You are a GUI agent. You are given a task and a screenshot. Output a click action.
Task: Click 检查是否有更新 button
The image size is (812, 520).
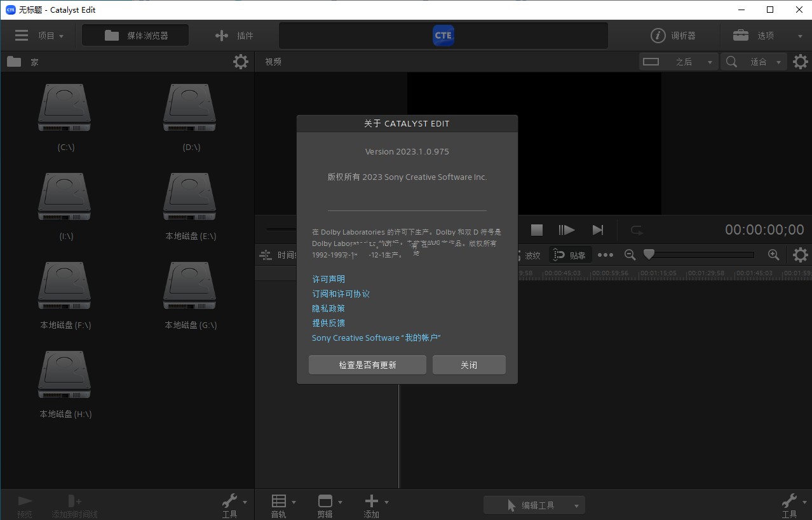367,365
